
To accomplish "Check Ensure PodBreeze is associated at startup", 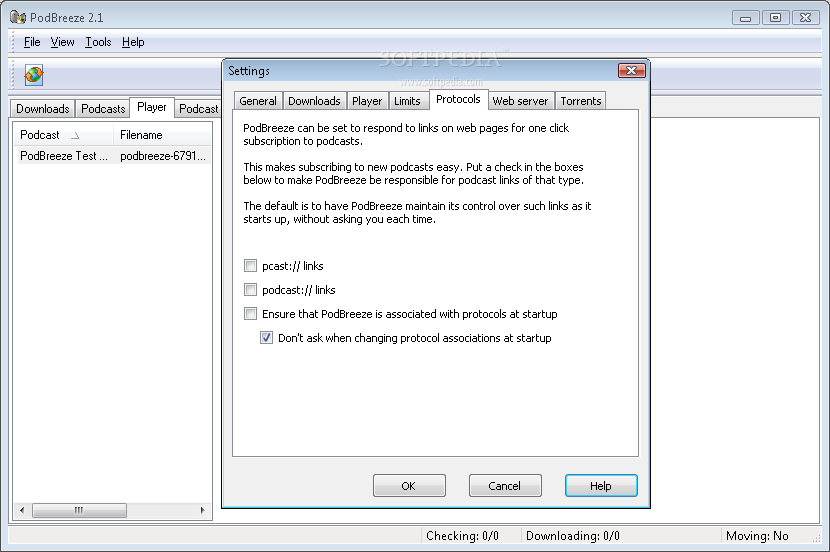I will [250, 314].
